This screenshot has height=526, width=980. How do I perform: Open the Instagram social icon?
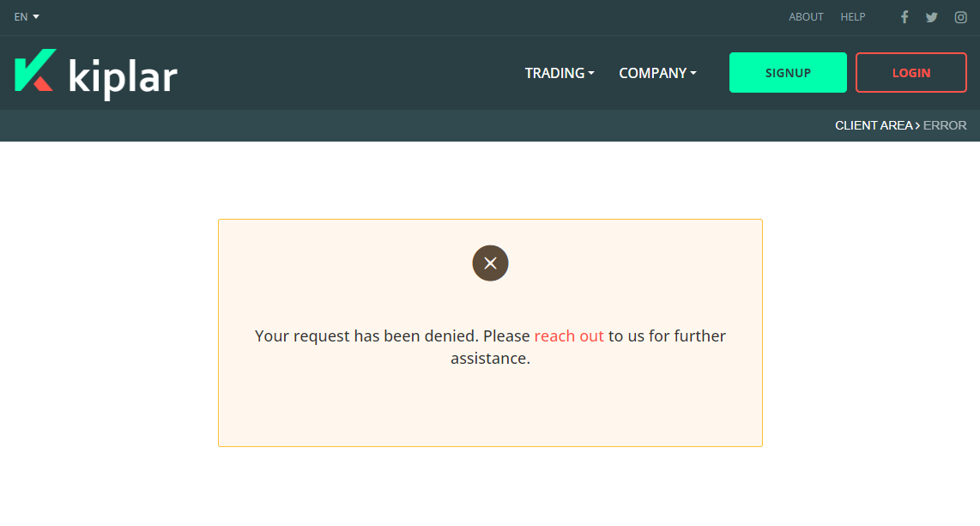tap(960, 17)
